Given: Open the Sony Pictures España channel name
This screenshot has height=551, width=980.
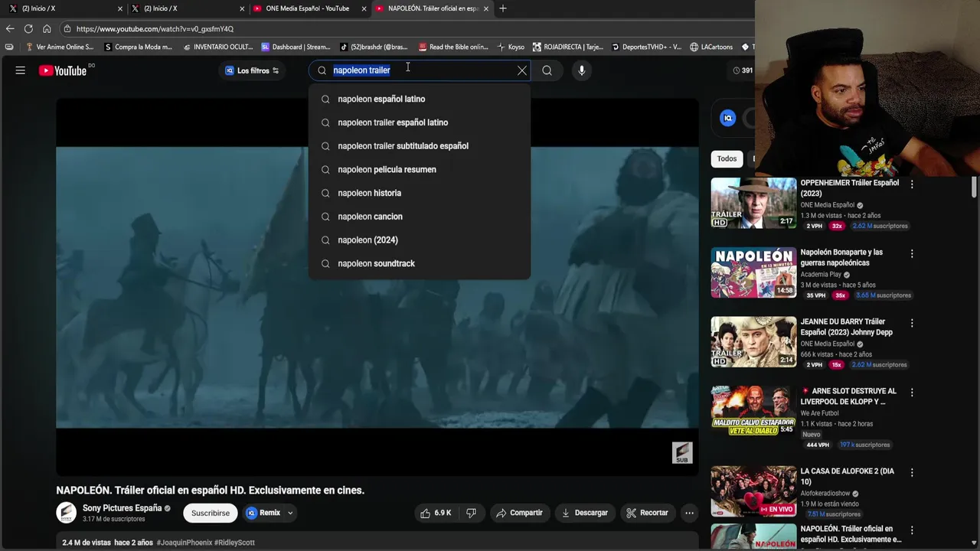Looking at the screenshot, I should tap(122, 508).
